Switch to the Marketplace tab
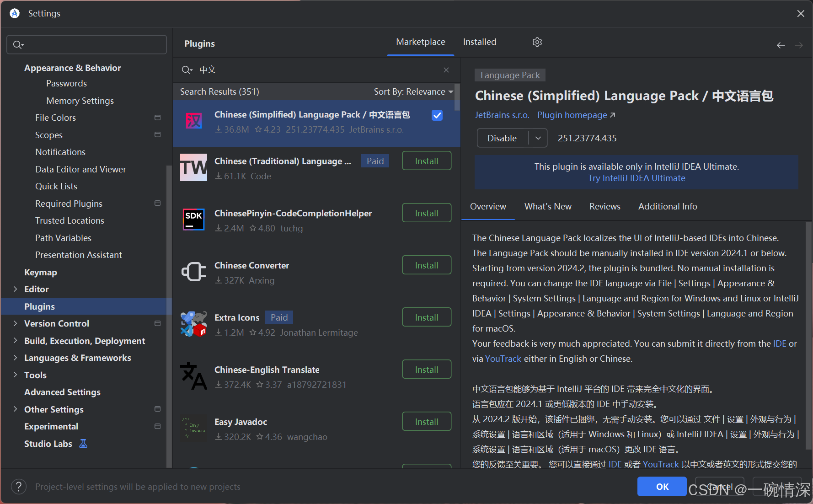The height and width of the screenshot is (504, 813). [421, 42]
